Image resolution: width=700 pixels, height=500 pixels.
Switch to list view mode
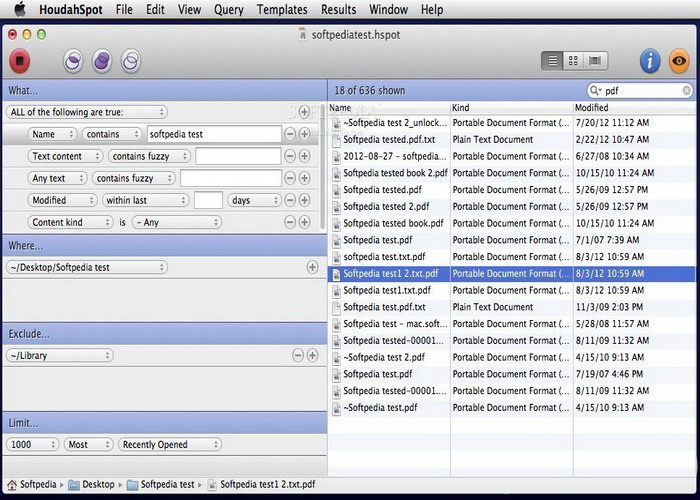(552, 61)
